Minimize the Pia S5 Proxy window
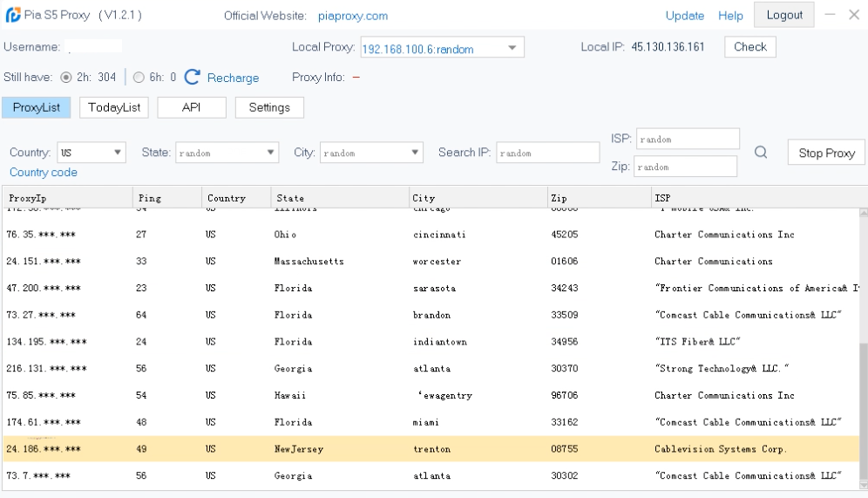868x498 pixels. coord(830,15)
